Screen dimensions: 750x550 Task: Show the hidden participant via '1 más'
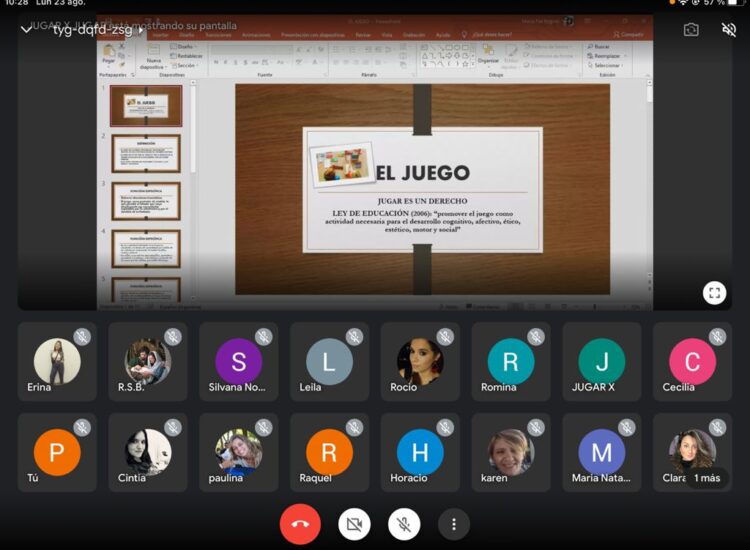click(707, 477)
